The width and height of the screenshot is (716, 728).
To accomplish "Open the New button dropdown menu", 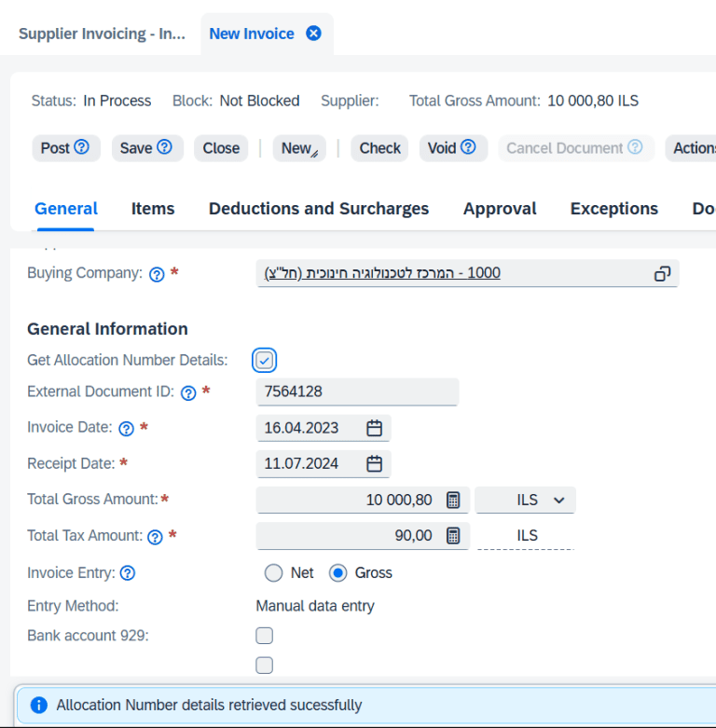I will [x=299, y=148].
